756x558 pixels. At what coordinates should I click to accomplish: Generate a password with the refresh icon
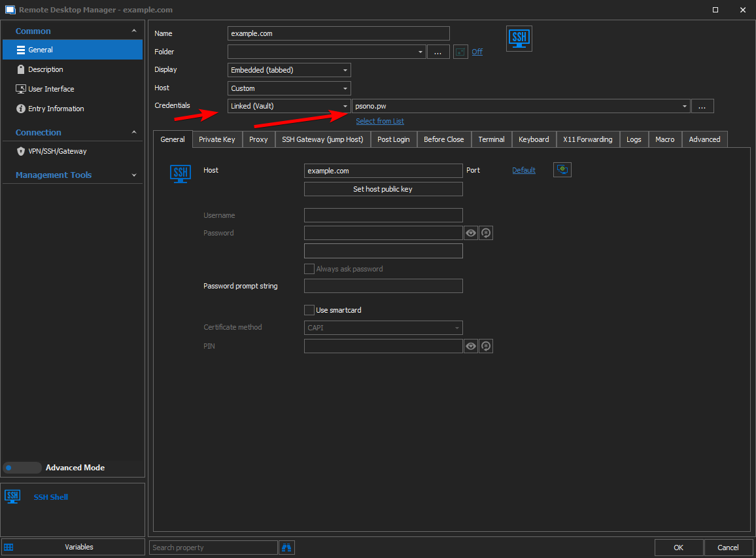point(485,232)
